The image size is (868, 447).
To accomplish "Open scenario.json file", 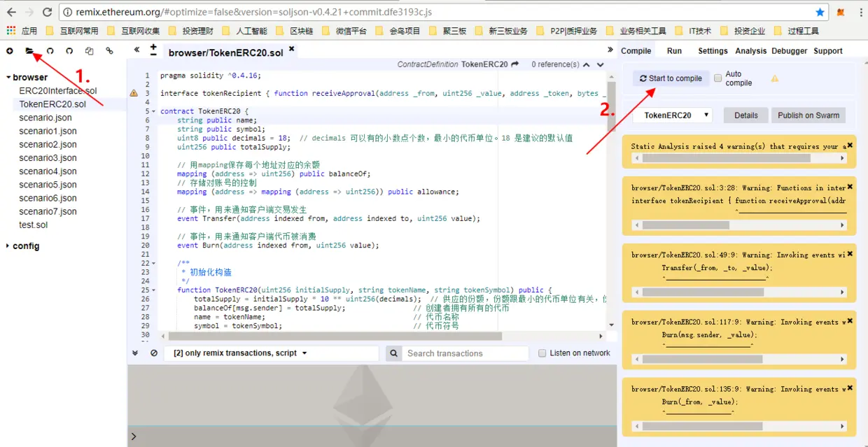I will [45, 118].
